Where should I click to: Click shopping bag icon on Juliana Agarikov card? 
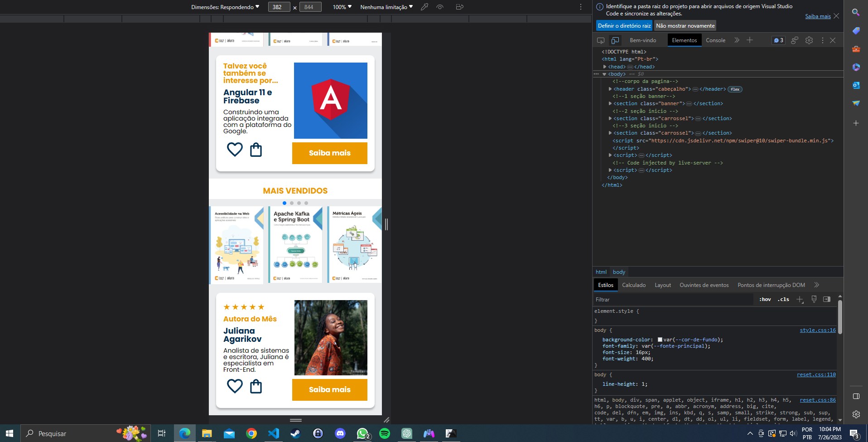click(256, 386)
